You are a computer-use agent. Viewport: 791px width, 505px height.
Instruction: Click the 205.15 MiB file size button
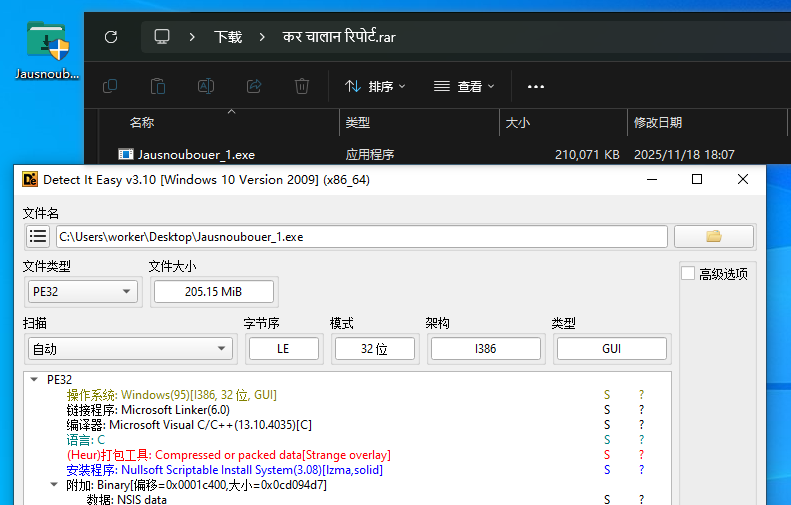coord(214,292)
